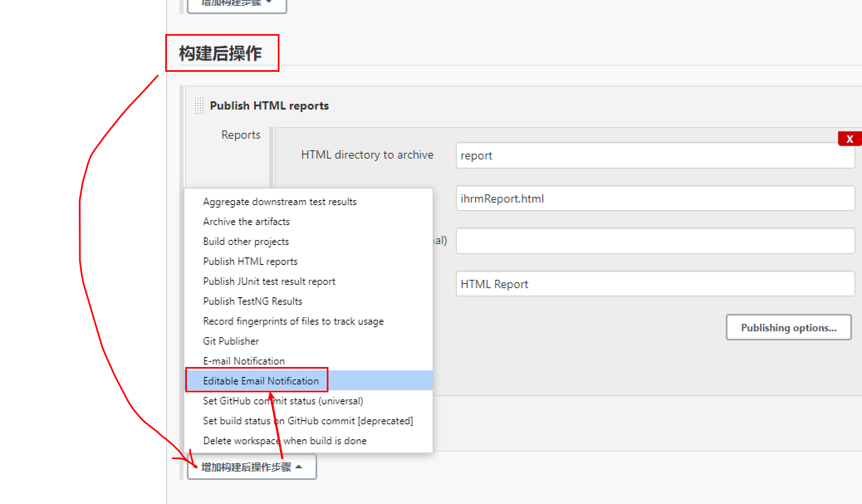Viewport: 862px width, 504px height.
Task: Pick Record fingerprints of files to track usage
Action: click(x=293, y=321)
